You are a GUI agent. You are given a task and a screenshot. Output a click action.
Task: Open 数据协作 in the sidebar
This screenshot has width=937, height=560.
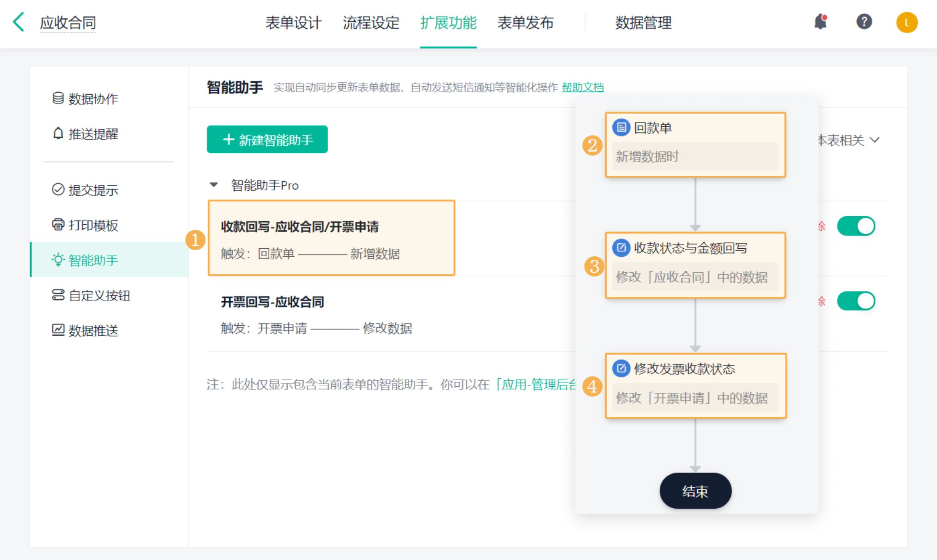tap(85, 99)
